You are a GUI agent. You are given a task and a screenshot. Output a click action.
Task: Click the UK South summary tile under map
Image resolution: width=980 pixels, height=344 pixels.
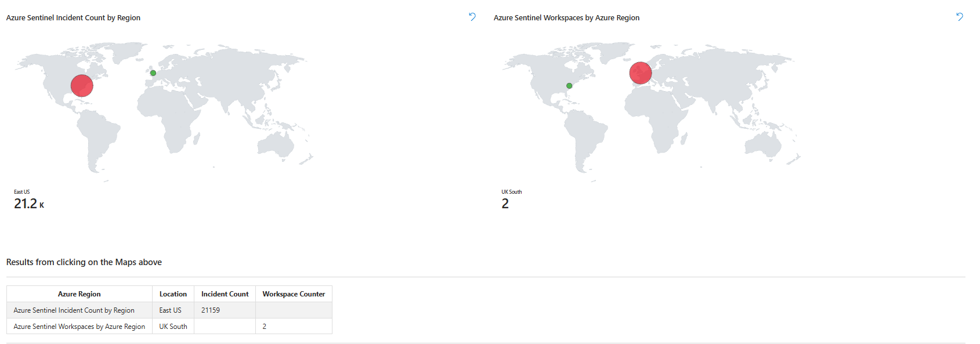(x=511, y=200)
